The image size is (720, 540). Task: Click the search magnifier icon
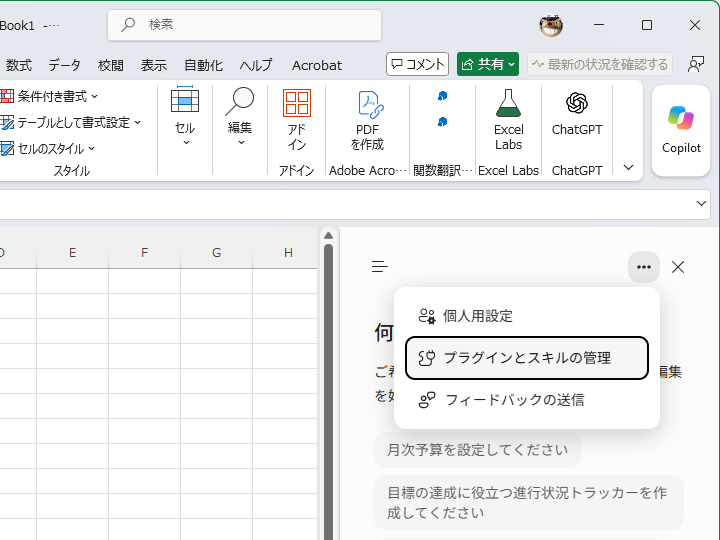128,24
